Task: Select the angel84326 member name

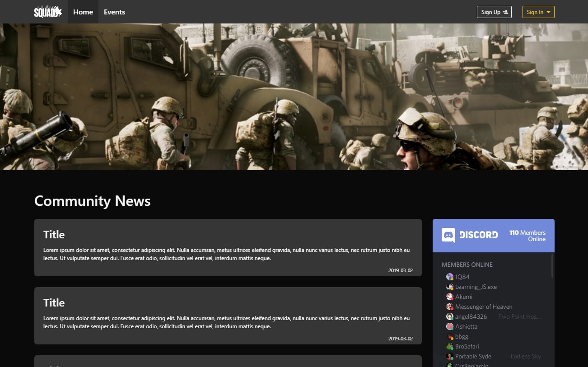Action: [471, 316]
